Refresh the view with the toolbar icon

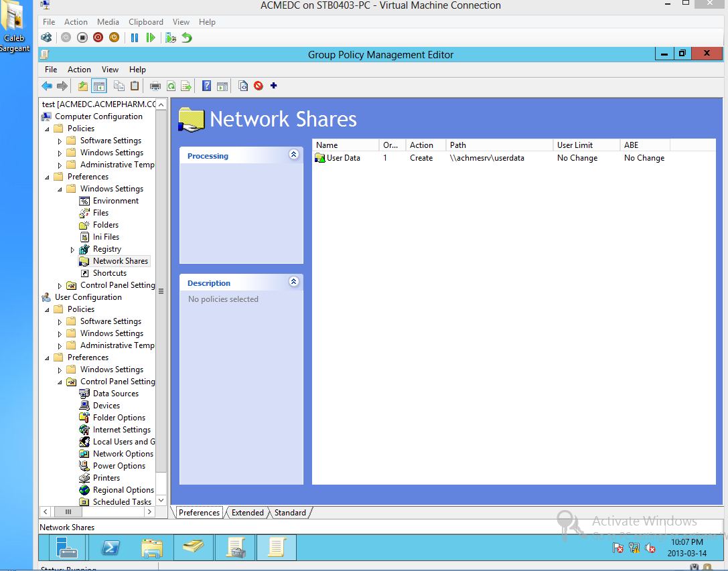tap(171, 86)
